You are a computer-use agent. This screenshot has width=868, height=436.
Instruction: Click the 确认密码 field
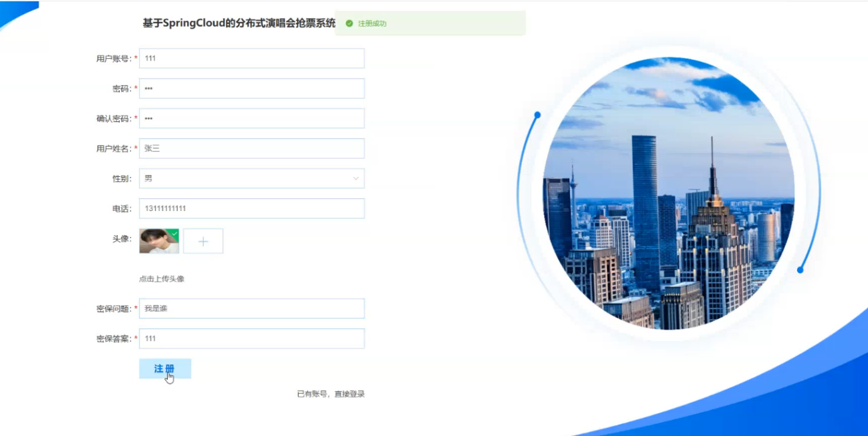[252, 118]
